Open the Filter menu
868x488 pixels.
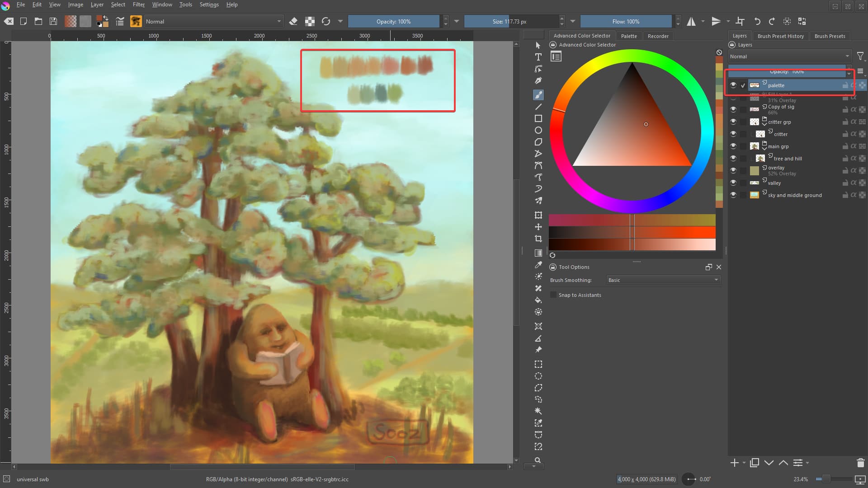tap(138, 5)
